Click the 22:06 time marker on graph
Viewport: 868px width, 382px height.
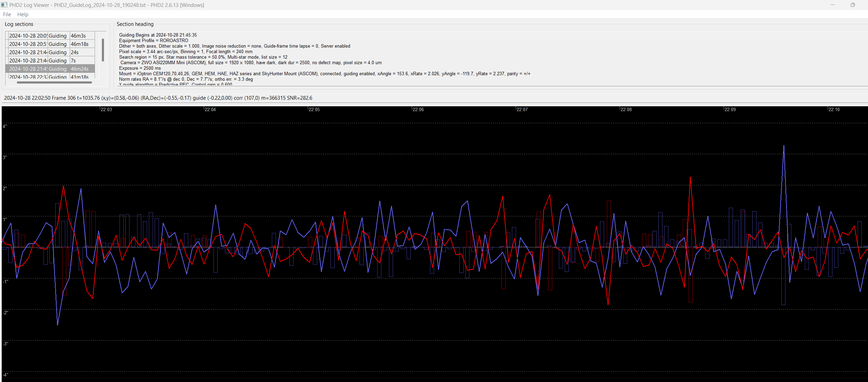point(418,109)
